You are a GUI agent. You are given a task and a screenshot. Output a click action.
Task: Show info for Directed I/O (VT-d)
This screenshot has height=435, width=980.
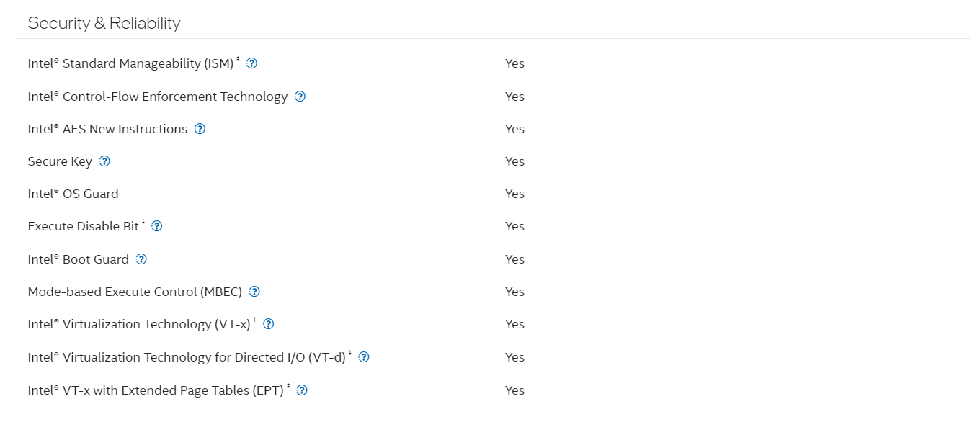tap(364, 357)
